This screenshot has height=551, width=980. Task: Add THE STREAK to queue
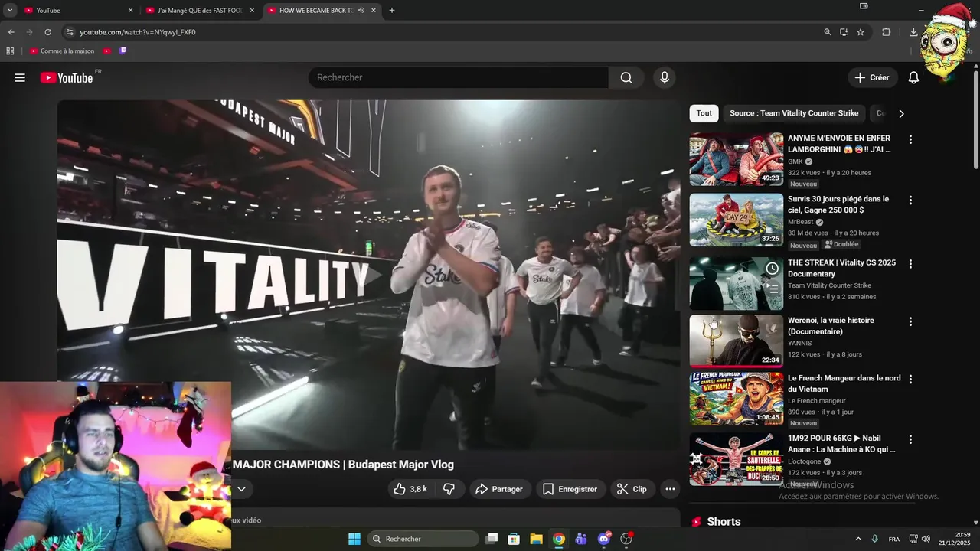click(773, 289)
